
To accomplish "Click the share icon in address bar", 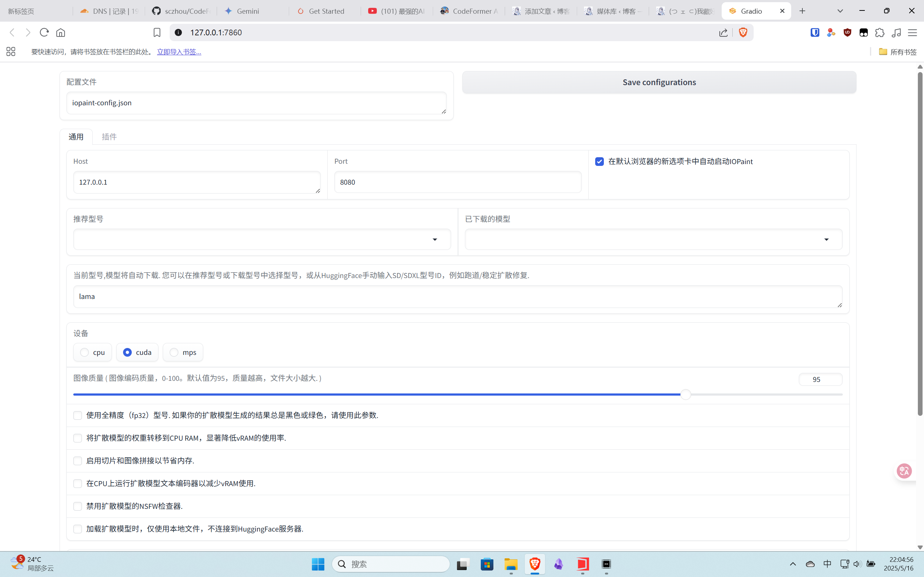I will (723, 33).
